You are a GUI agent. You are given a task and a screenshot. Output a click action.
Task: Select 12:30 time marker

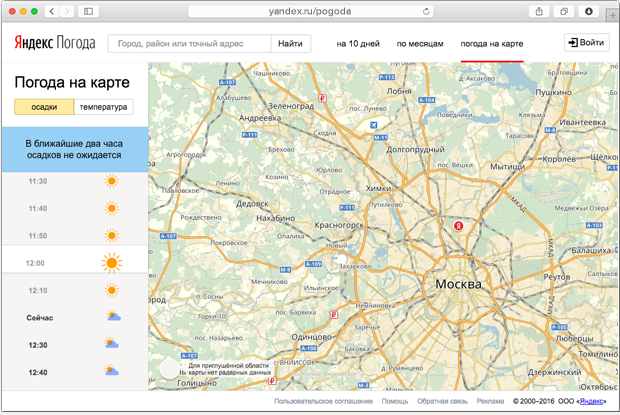(x=38, y=345)
